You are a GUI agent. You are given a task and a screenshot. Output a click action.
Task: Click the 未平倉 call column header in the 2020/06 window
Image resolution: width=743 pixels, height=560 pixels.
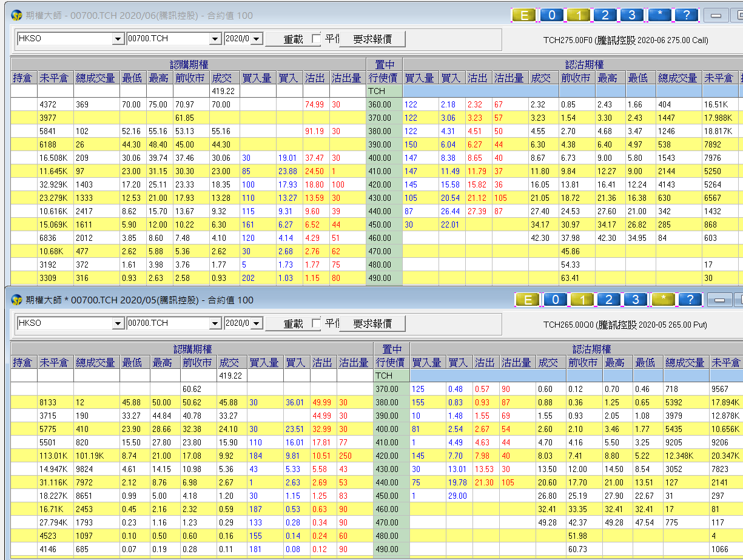pos(55,78)
